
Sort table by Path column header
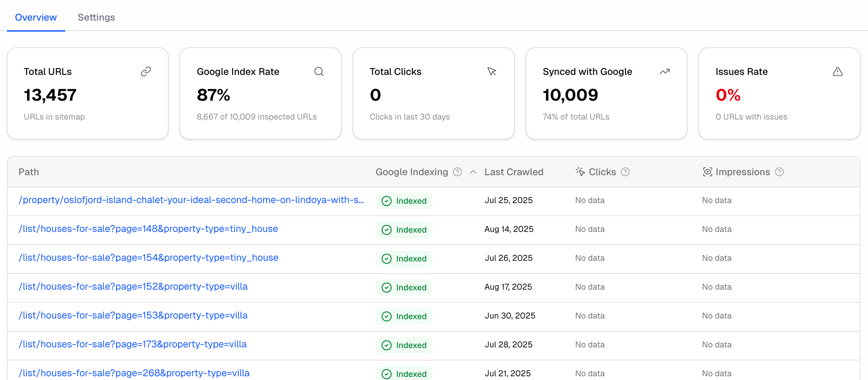point(29,172)
